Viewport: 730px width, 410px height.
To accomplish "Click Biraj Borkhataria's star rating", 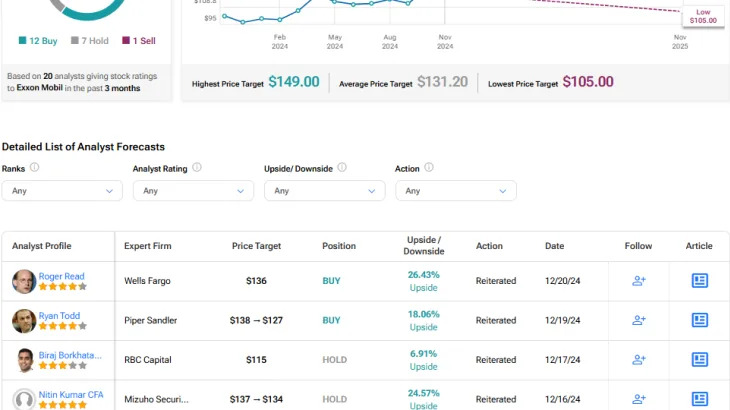I will click(x=63, y=366).
